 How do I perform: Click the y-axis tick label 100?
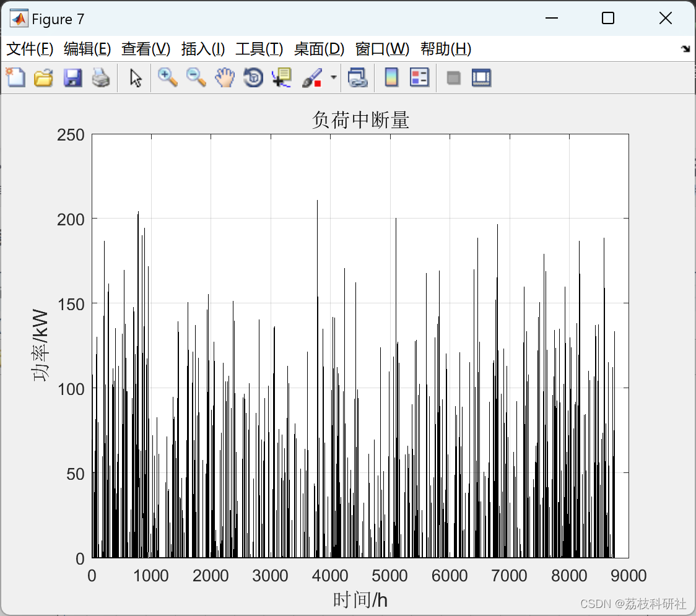click(71, 389)
